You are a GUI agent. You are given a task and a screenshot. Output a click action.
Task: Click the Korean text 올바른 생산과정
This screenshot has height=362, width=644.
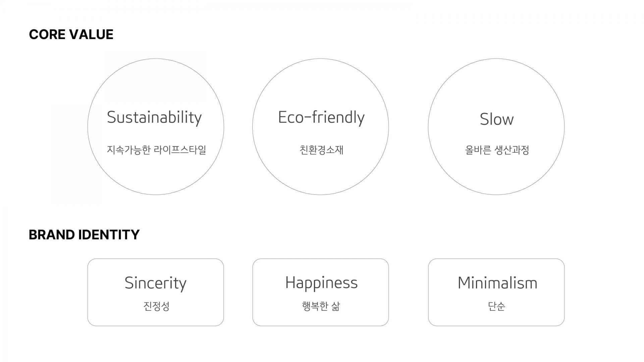[497, 150]
